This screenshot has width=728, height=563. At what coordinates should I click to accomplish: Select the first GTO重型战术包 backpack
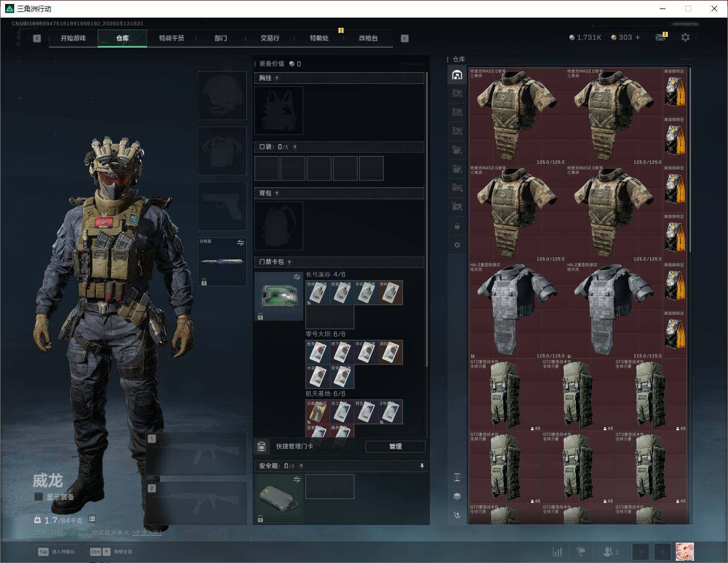click(x=505, y=395)
